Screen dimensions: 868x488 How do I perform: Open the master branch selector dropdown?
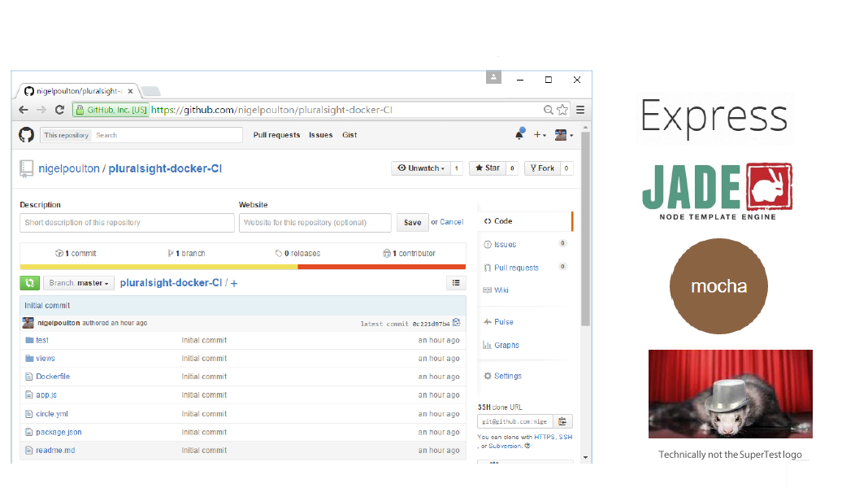(x=79, y=283)
